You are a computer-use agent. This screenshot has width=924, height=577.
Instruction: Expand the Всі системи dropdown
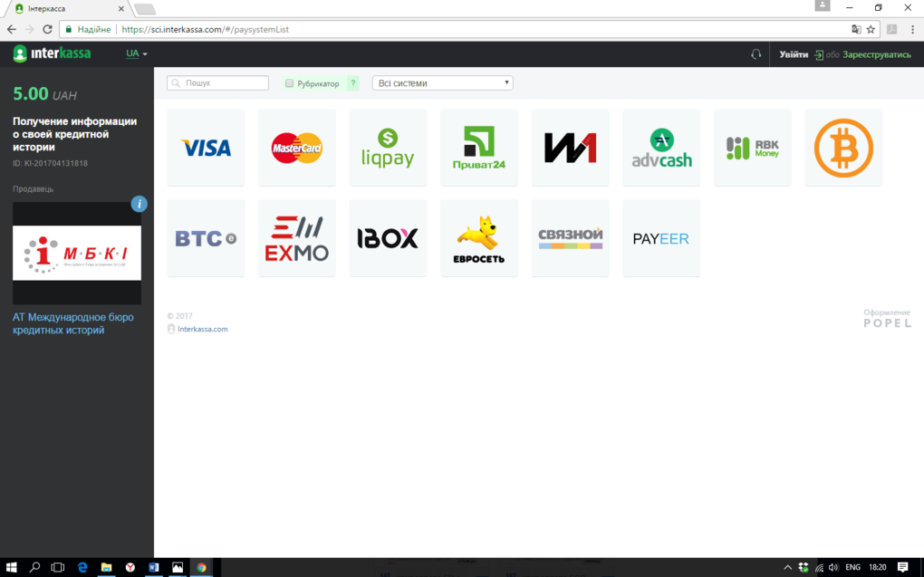coord(442,82)
